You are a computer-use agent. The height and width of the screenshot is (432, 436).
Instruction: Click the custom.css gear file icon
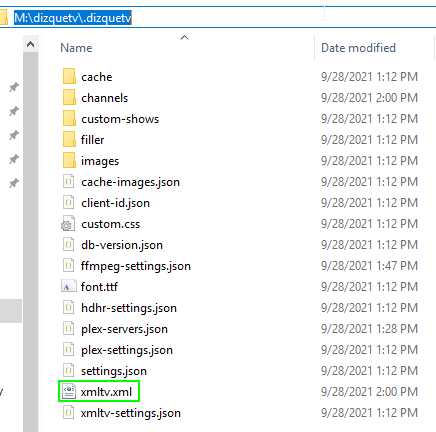pos(68,224)
